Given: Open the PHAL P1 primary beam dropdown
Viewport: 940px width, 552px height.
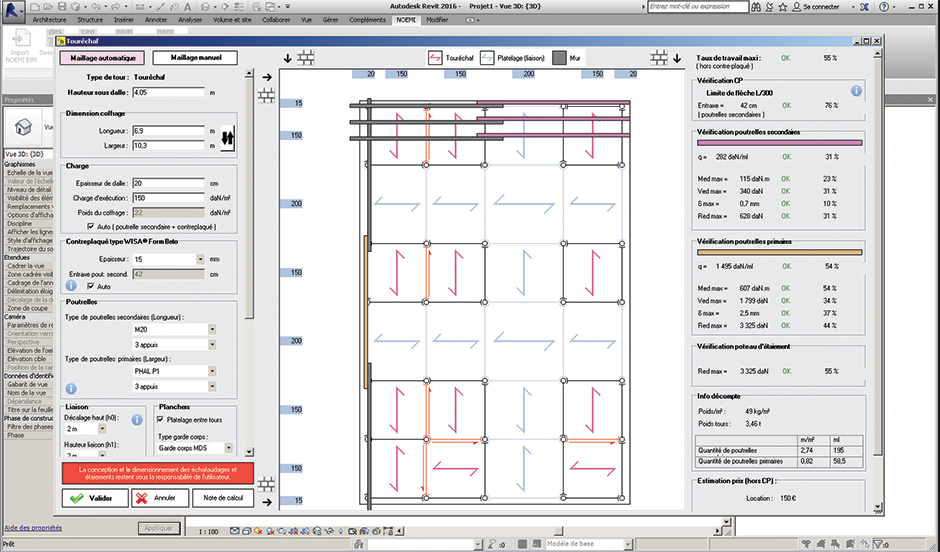Looking at the screenshot, I should pos(212,371).
